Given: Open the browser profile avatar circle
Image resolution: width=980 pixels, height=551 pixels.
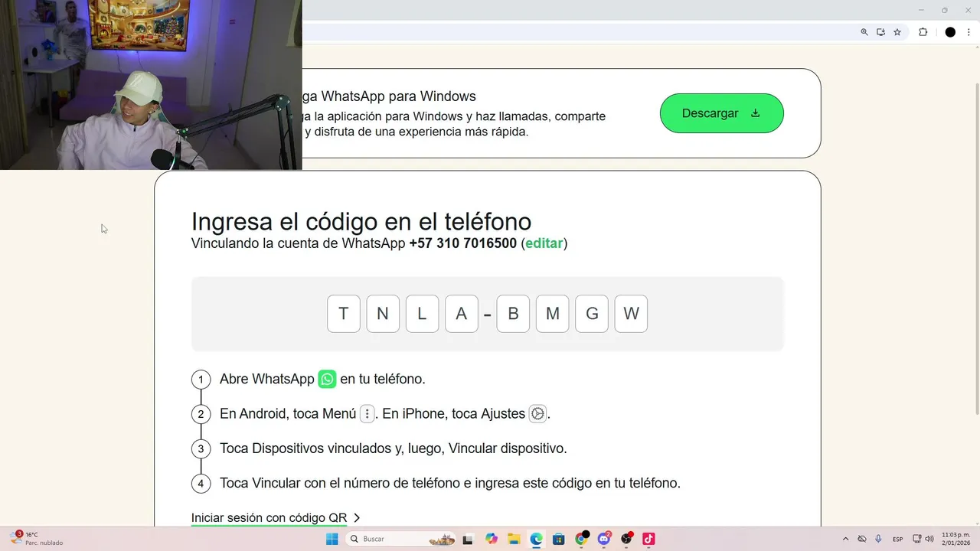Looking at the screenshot, I should pos(950,32).
